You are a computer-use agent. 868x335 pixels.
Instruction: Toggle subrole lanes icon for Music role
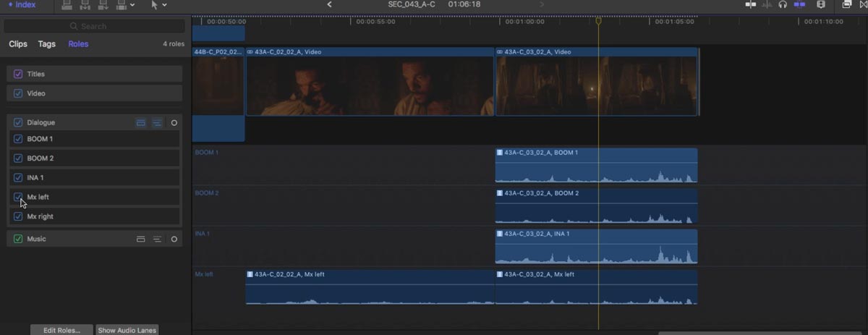tap(157, 239)
